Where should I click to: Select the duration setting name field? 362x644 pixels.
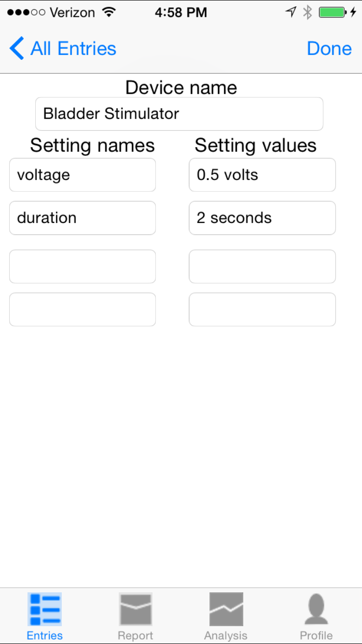83,218
